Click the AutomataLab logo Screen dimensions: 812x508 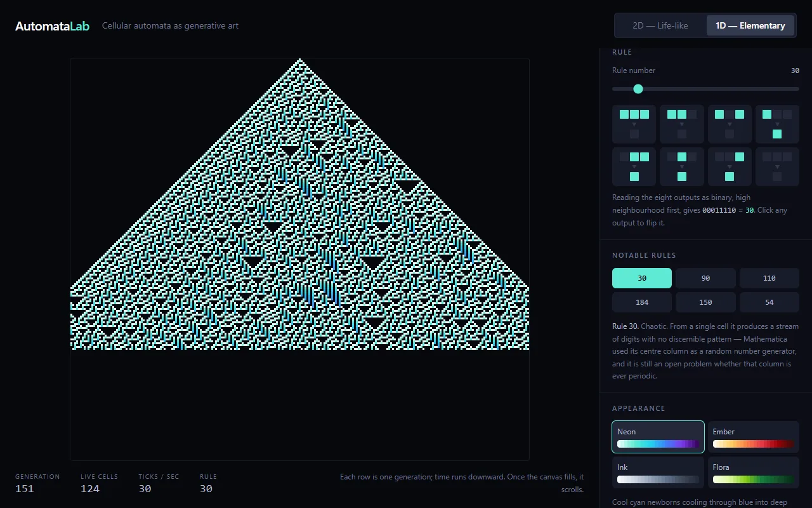(52, 26)
